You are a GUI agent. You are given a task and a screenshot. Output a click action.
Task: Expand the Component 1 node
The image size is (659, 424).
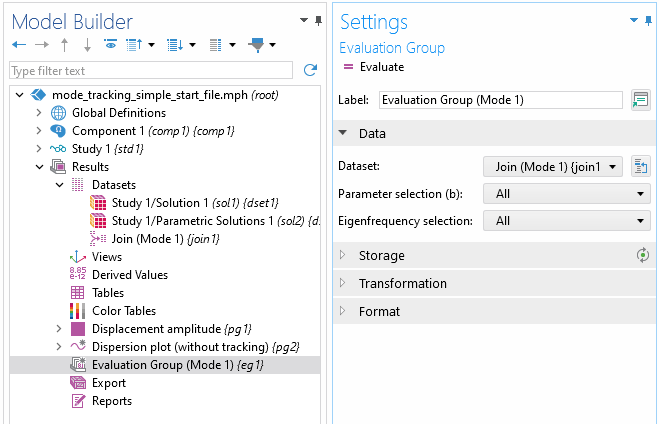[x=39, y=131]
